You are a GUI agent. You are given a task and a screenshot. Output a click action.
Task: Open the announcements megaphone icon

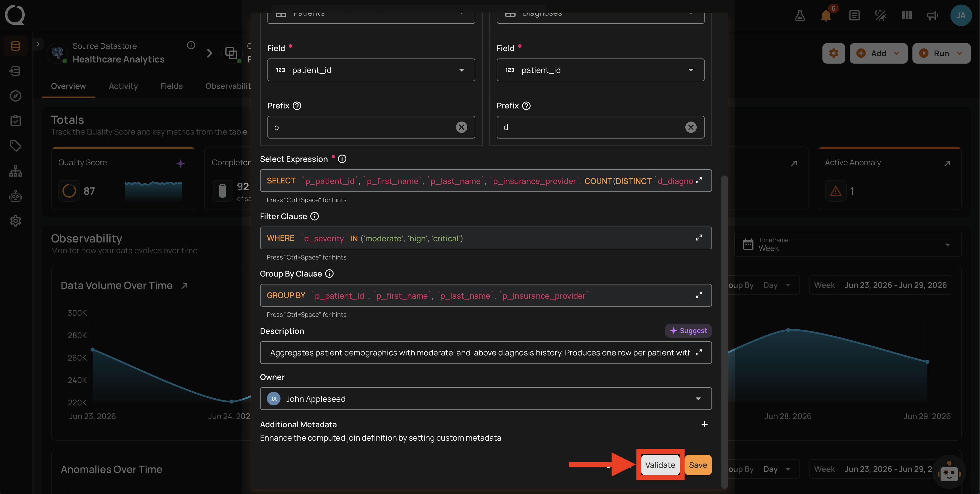point(932,15)
